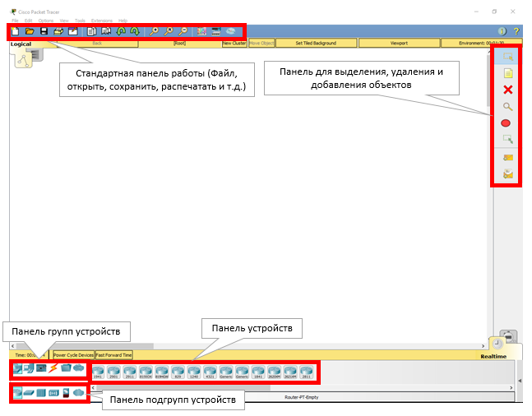Image resolution: width=532 pixels, height=416 pixels.
Task: Select the red X Delete tool
Action: click(x=508, y=90)
